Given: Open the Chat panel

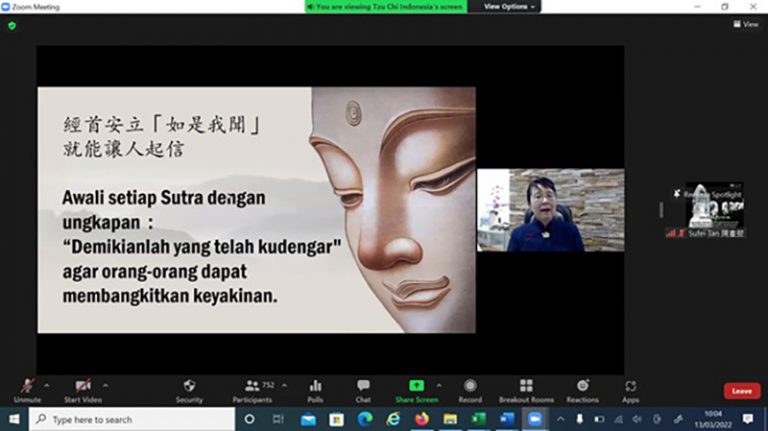Looking at the screenshot, I should (363, 389).
